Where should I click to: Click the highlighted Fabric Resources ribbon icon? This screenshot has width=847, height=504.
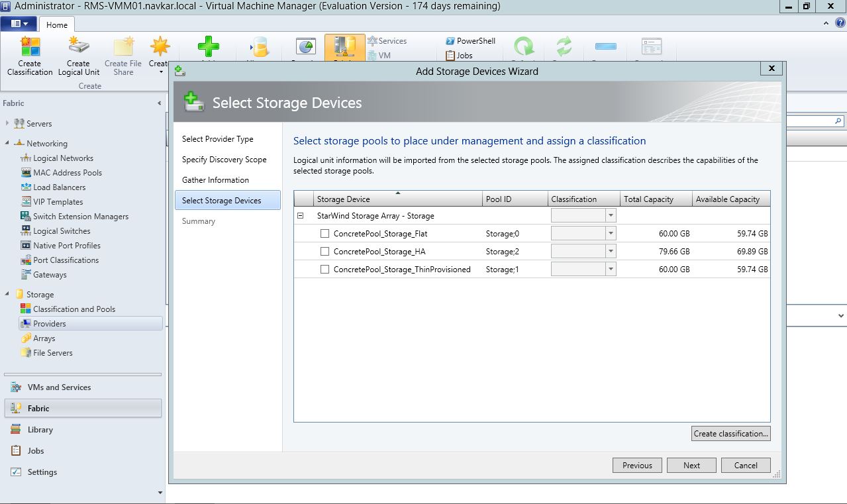pos(344,48)
